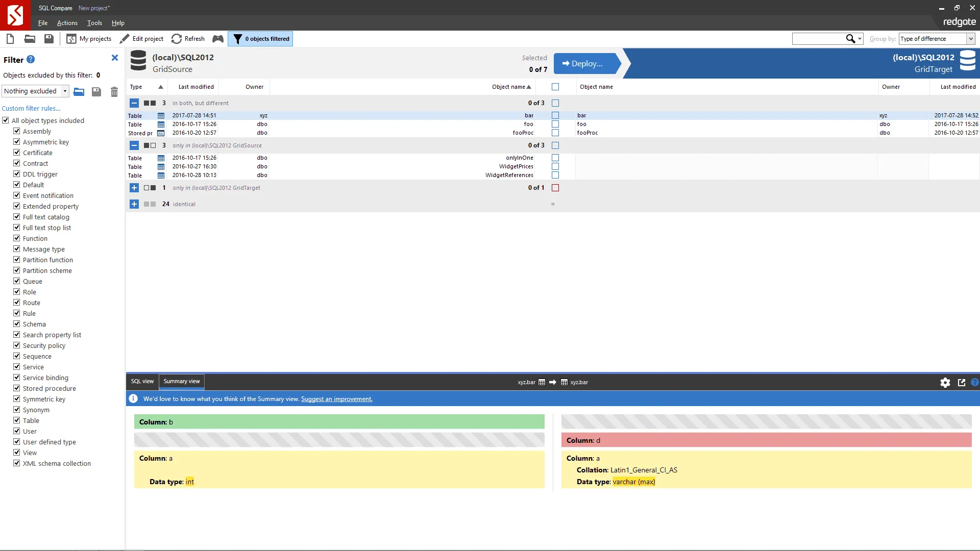Save the filter with the disk icon beside Nothing excluded

(x=96, y=92)
